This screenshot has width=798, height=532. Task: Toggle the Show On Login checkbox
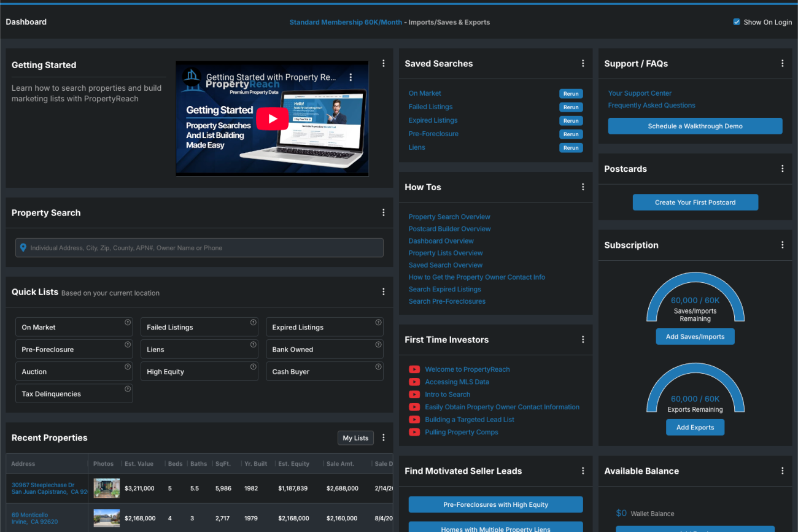click(x=737, y=22)
